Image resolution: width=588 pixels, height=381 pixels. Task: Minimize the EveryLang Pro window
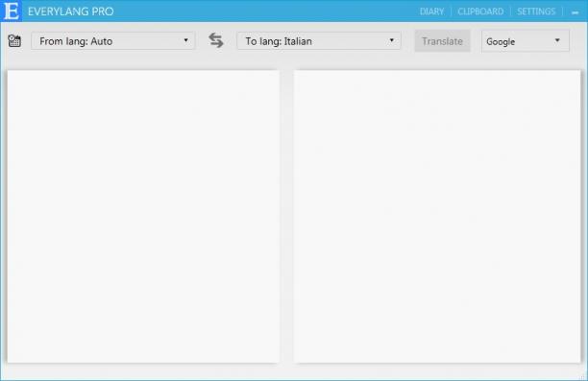coord(576,12)
